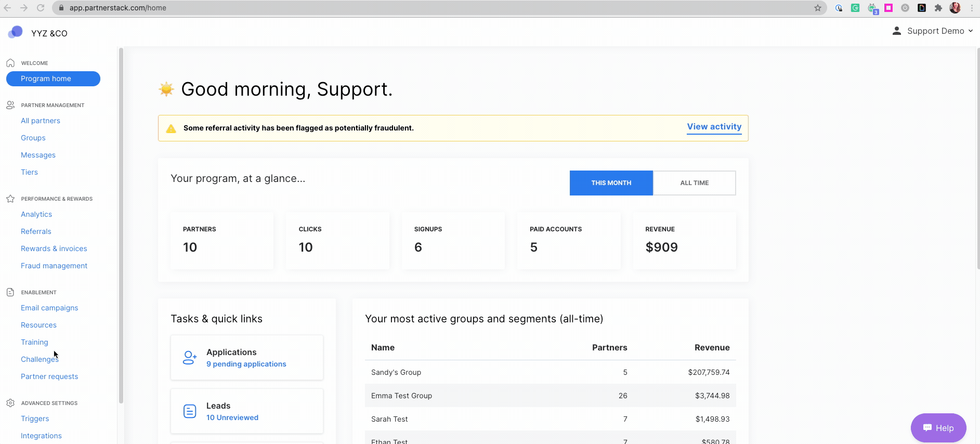Open Integrations settings

point(41,436)
